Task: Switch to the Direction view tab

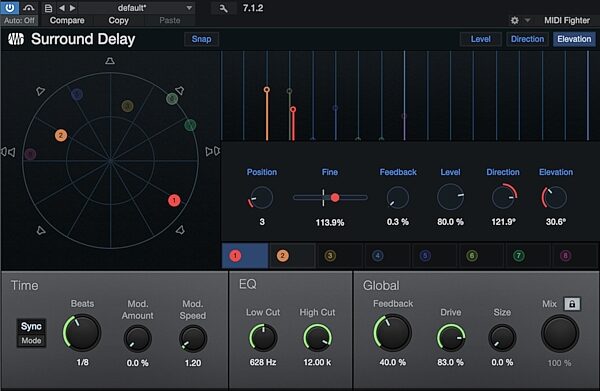Action: pos(527,39)
